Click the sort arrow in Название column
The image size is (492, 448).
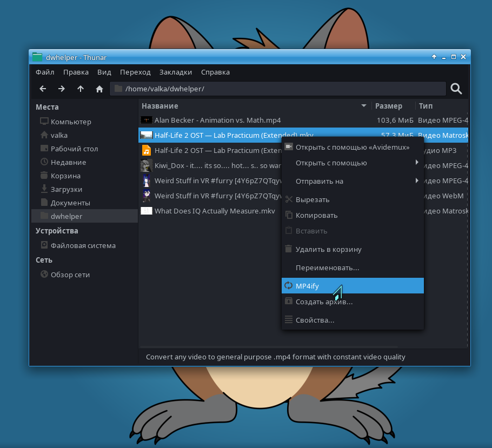click(x=364, y=106)
